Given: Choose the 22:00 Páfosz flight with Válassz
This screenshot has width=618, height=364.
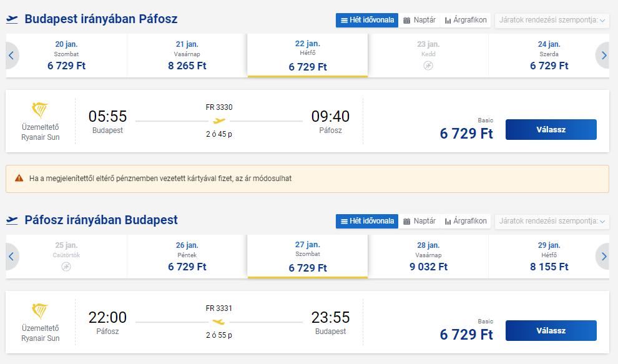Looking at the screenshot, I should (x=551, y=331).
